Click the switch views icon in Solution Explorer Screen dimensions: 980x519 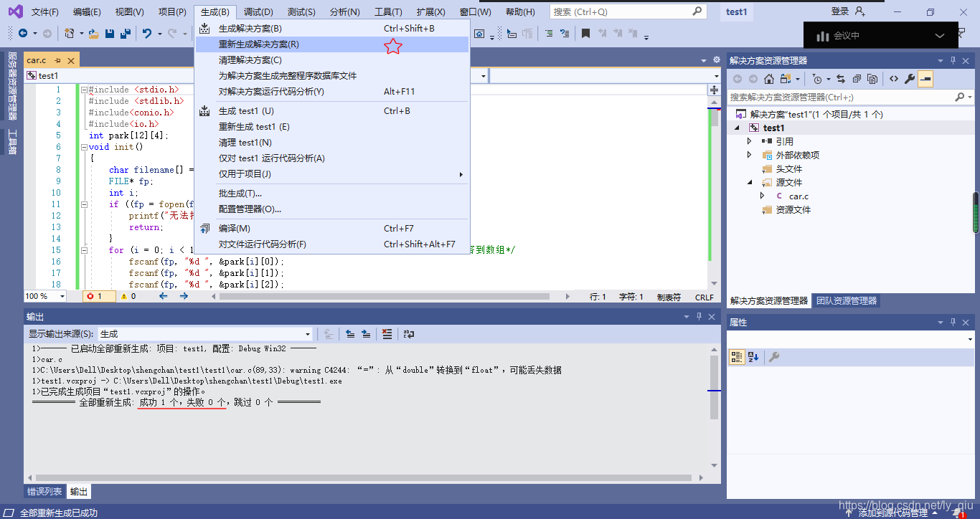[x=786, y=79]
